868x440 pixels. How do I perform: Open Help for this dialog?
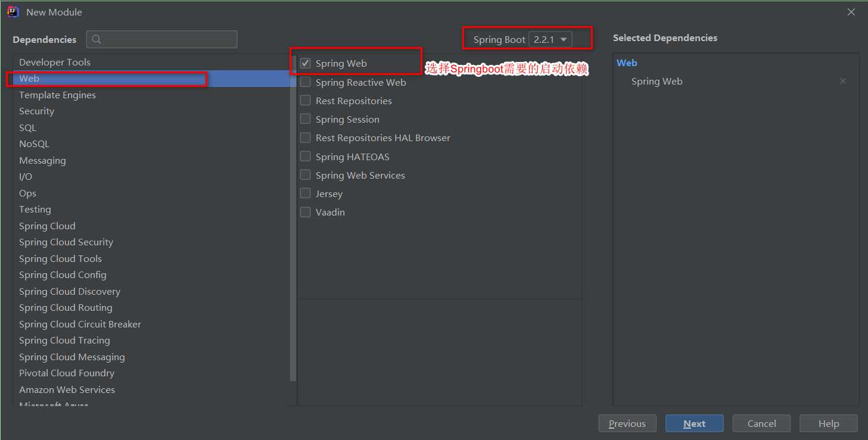[829, 423]
